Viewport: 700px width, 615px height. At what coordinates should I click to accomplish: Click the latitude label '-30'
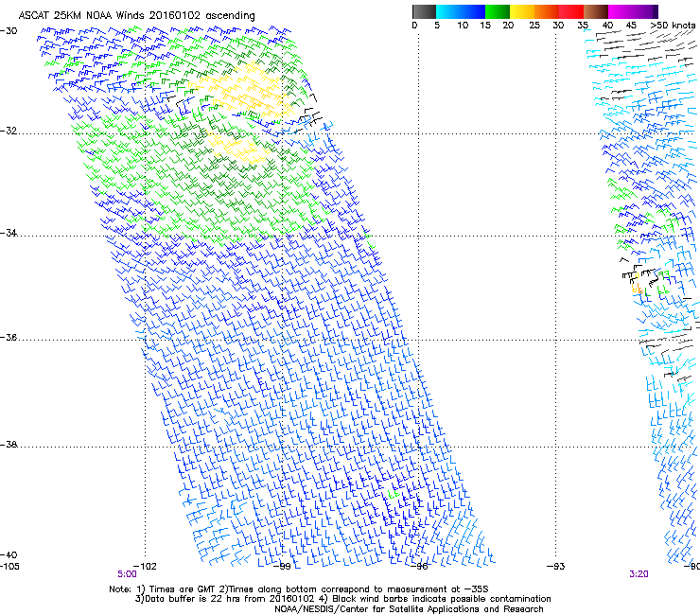[9, 31]
